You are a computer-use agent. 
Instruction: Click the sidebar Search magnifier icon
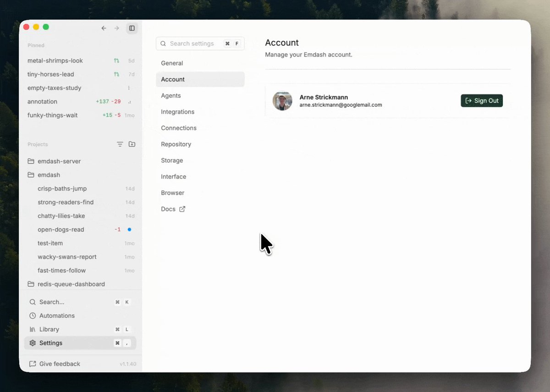tap(33, 302)
